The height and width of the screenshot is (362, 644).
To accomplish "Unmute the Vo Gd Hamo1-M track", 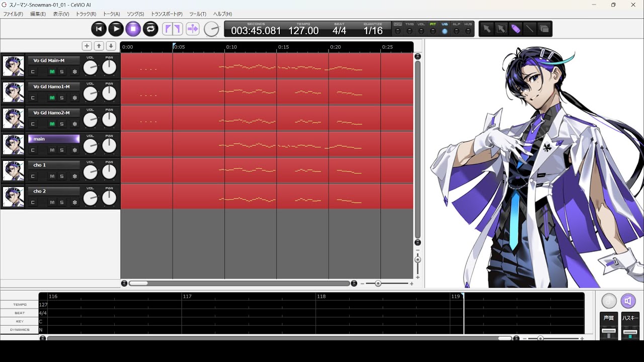I will click(x=52, y=98).
